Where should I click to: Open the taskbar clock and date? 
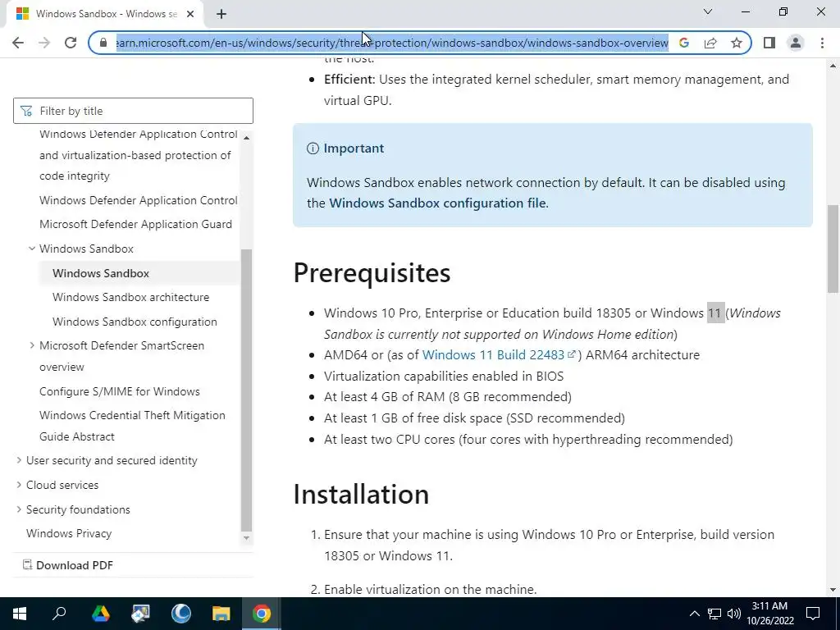click(x=769, y=614)
